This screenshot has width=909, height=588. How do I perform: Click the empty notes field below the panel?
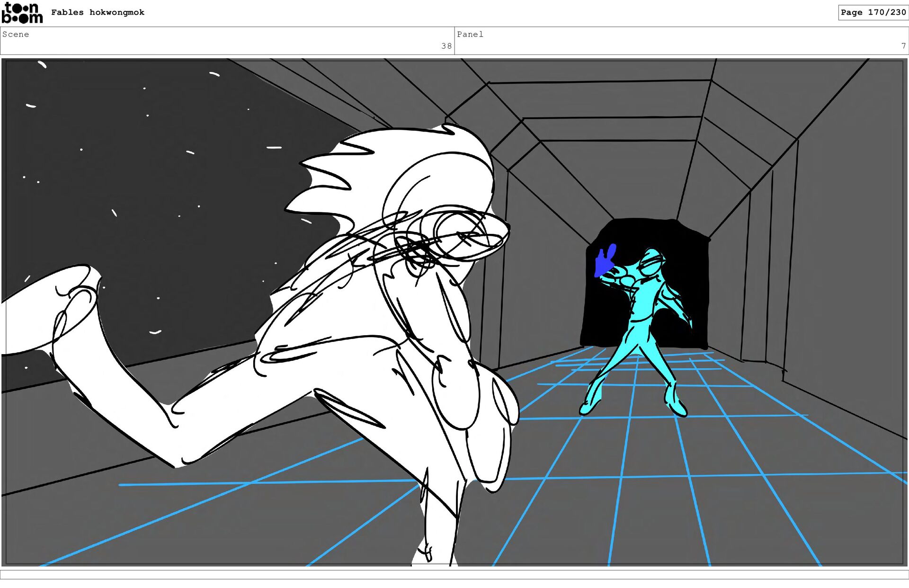pyautogui.click(x=454, y=574)
